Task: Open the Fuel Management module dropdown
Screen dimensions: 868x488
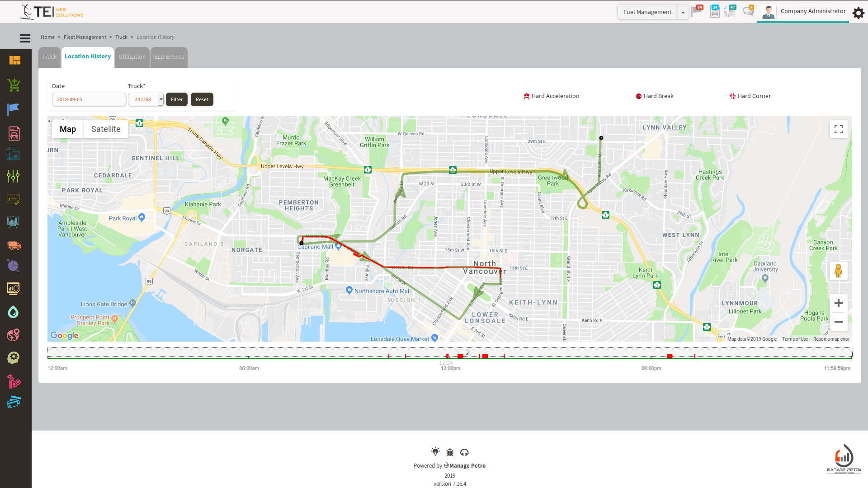Action: click(x=683, y=12)
